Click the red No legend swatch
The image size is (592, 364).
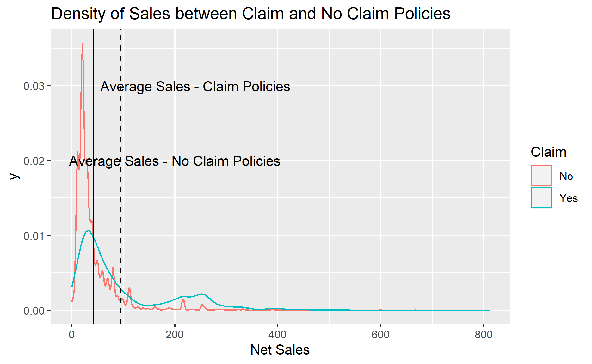tap(541, 176)
